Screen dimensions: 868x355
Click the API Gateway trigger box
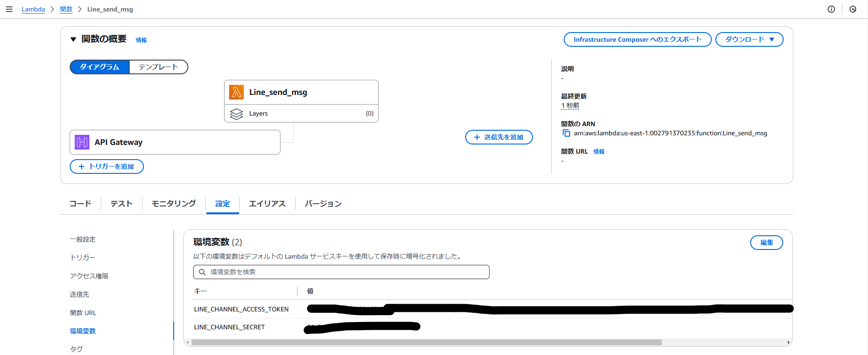click(x=175, y=142)
